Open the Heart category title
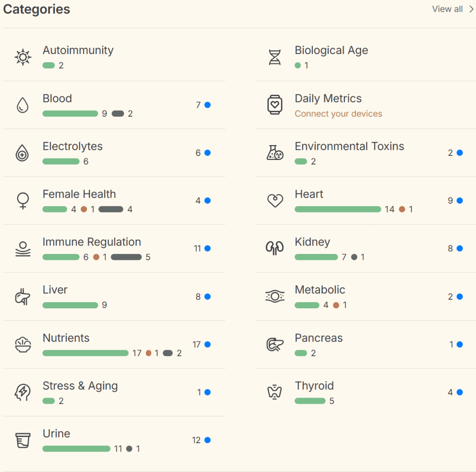This screenshot has height=472, width=476. (309, 194)
